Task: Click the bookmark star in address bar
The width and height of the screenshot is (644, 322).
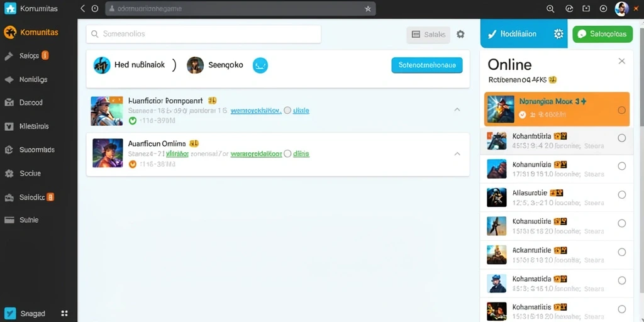Action: [367, 9]
